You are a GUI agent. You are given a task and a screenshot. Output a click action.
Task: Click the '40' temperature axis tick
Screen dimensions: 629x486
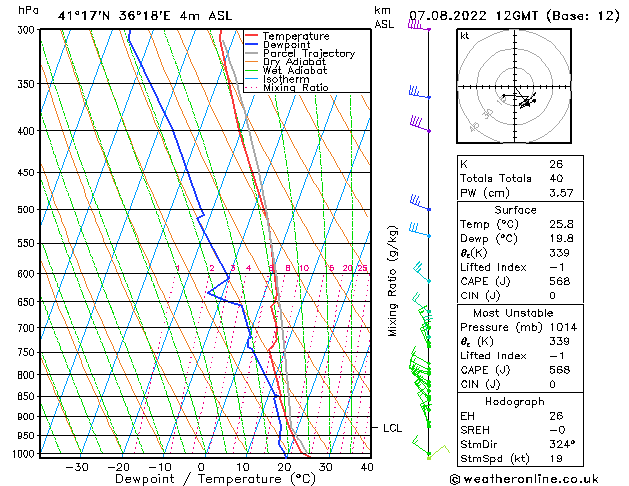click(x=367, y=467)
